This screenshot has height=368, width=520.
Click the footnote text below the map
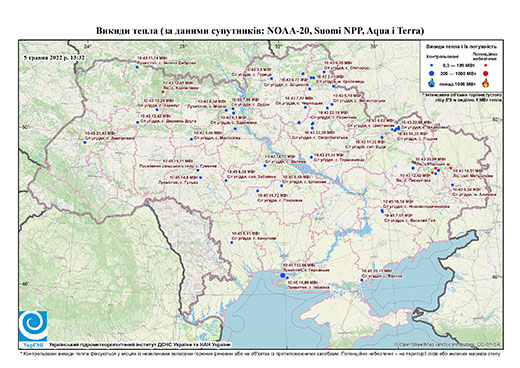pyautogui.click(x=260, y=353)
